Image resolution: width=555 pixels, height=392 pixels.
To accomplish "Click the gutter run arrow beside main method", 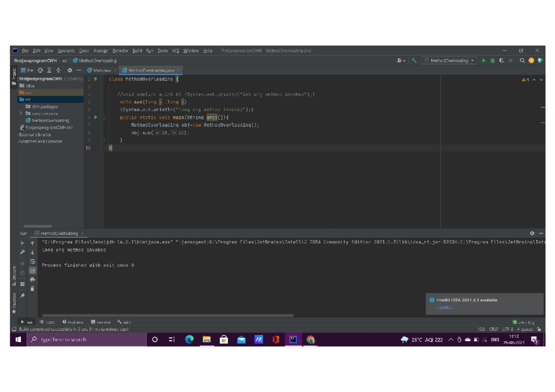I will tap(96, 117).
